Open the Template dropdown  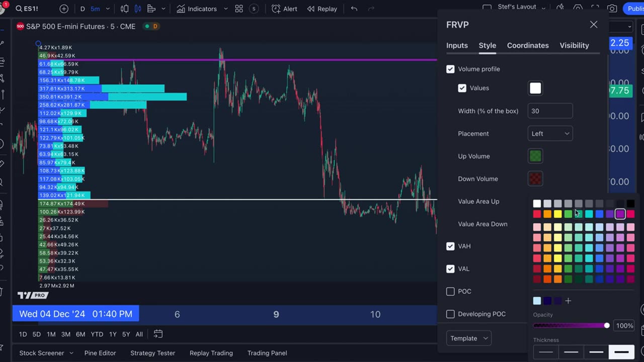pyautogui.click(x=468, y=338)
